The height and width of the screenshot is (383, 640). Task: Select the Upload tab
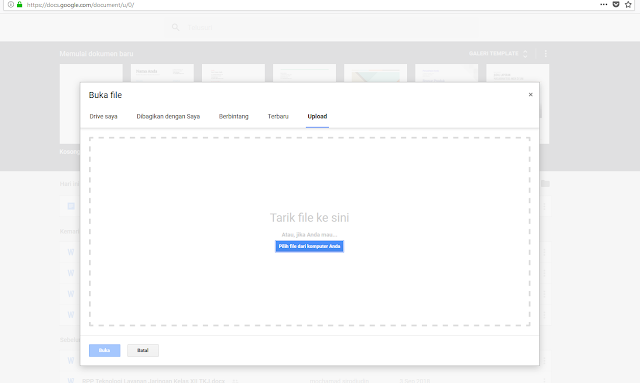point(317,116)
